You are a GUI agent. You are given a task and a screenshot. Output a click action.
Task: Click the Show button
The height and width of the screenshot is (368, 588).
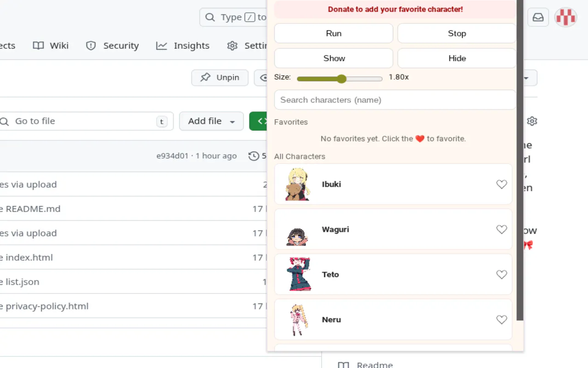pyautogui.click(x=334, y=58)
